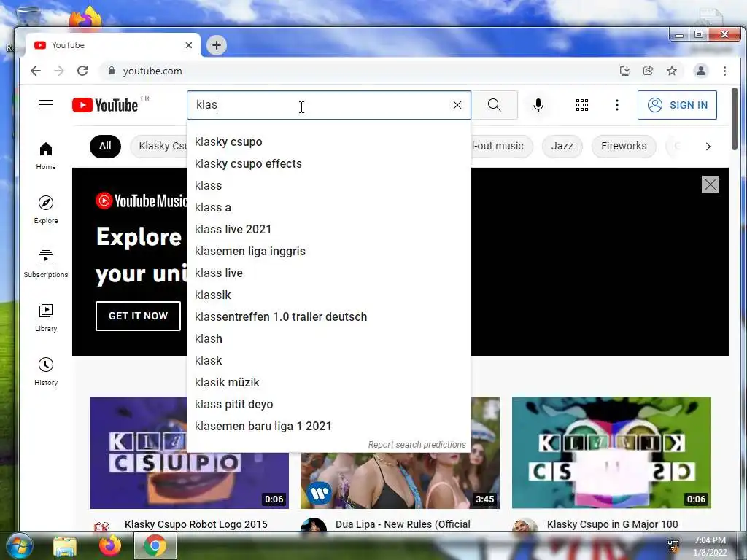Click the YouTube browser tab
Viewport: 747px width, 560px height.
(x=113, y=45)
